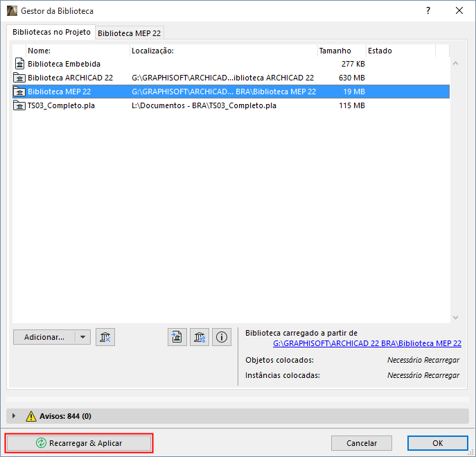Sort by the Localização column header
This screenshot has width=476, height=457.
[x=224, y=51]
